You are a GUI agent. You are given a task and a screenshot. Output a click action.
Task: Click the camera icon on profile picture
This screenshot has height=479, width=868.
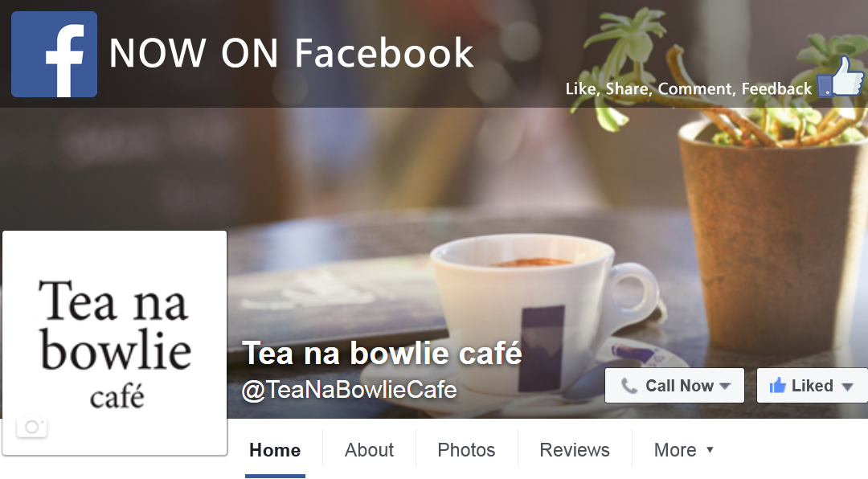tap(31, 427)
